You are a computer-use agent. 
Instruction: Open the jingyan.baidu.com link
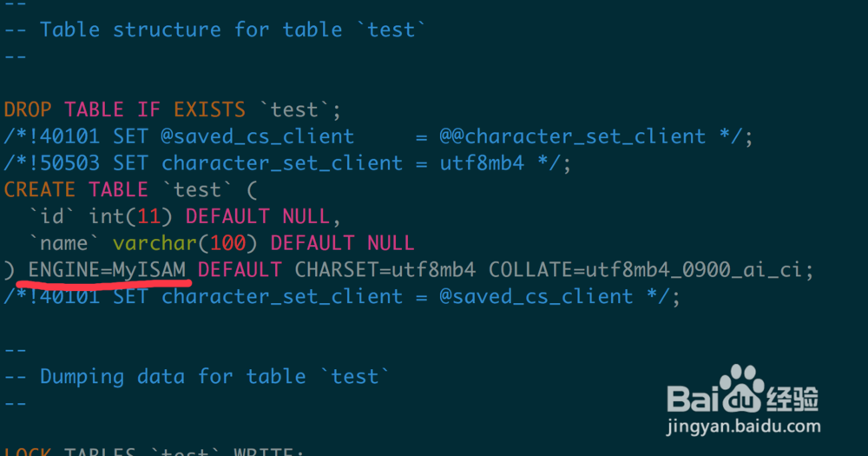tap(743, 426)
